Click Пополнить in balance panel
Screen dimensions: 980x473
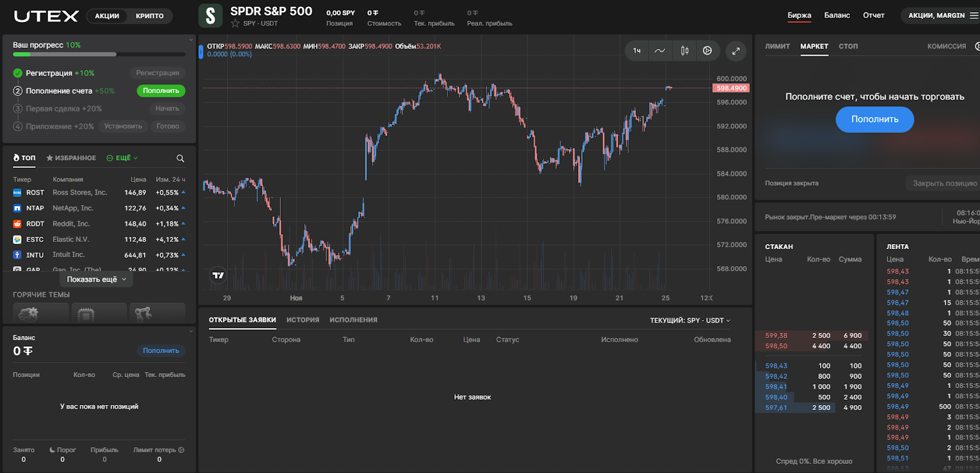161,351
